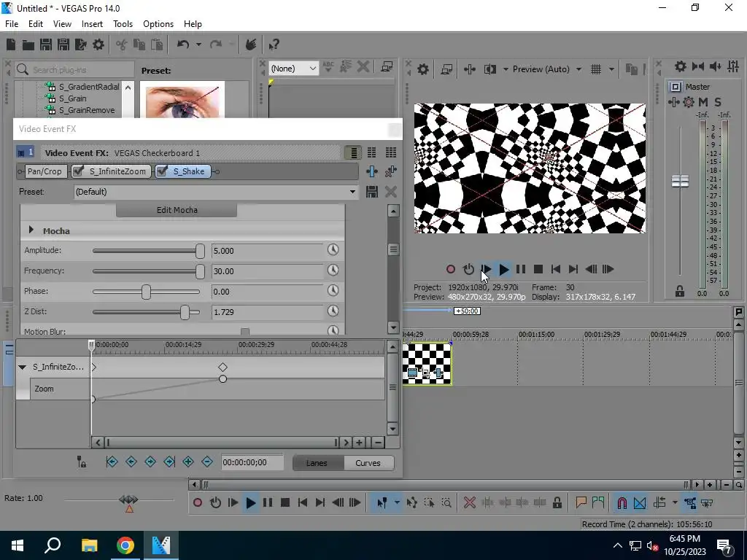Image resolution: width=747 pixels, height=560 pixels.
Task: Toggle Phase animation clock icon
Action: point(333,290)
